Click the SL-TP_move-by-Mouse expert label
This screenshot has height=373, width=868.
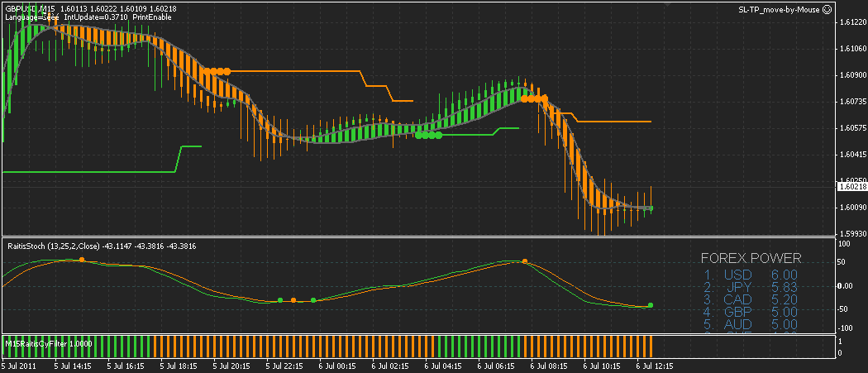point(780,8)
